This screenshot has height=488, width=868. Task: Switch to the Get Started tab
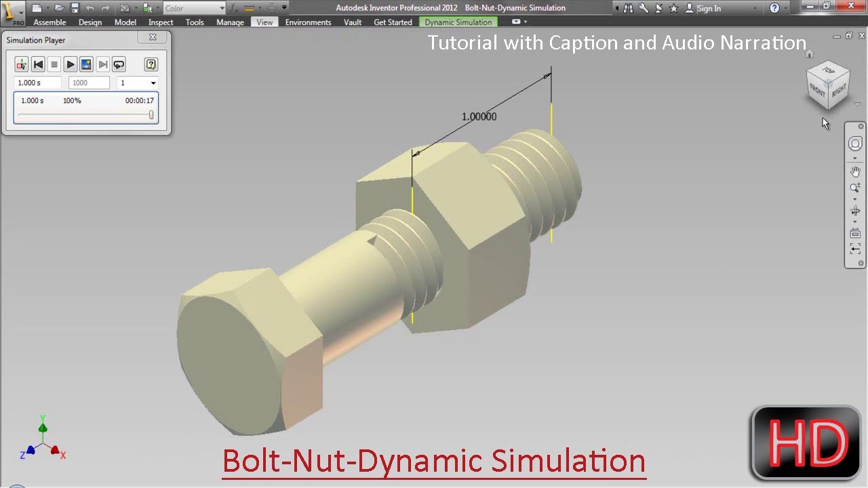pyautogui.click(x=393, y=22)
